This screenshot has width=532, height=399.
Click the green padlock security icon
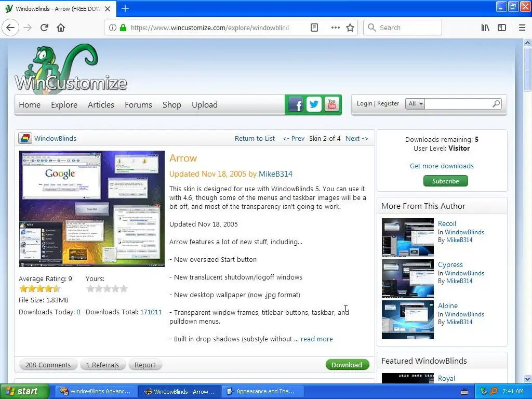tap(123, 28)
